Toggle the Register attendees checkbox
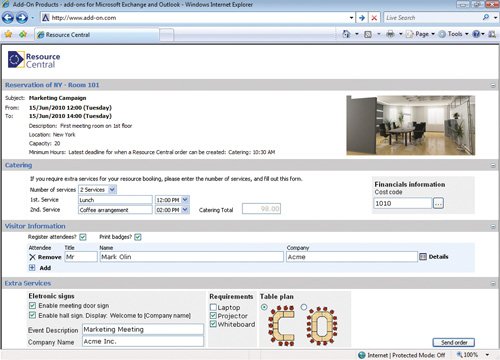The width and height of the screenshot is (500, 360). point(83,237)
